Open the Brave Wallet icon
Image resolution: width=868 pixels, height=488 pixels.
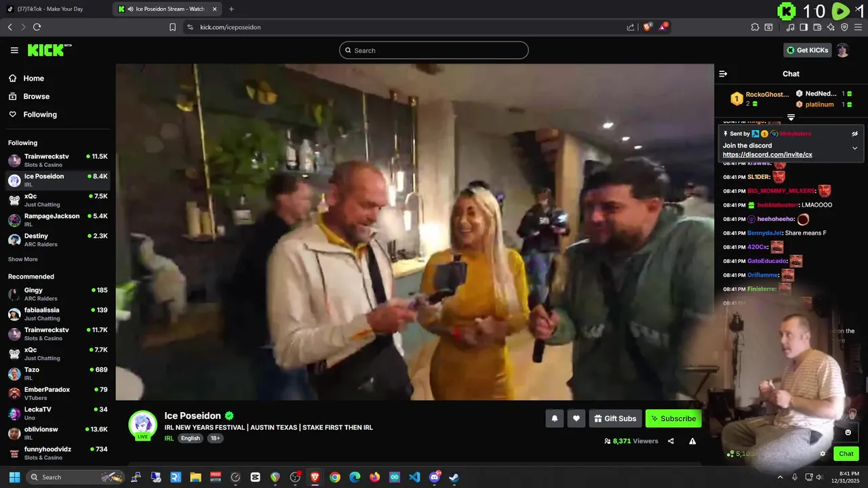[x=817, y=27]
